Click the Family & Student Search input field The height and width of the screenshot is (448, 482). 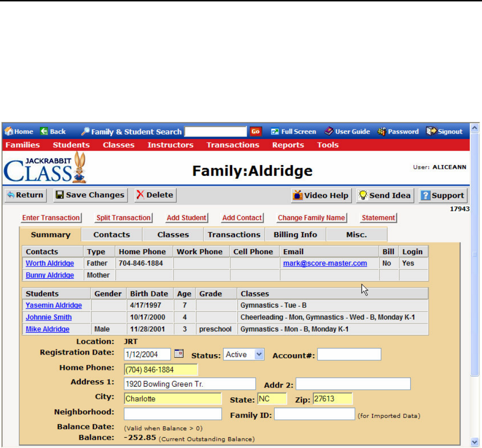[216, 131]
